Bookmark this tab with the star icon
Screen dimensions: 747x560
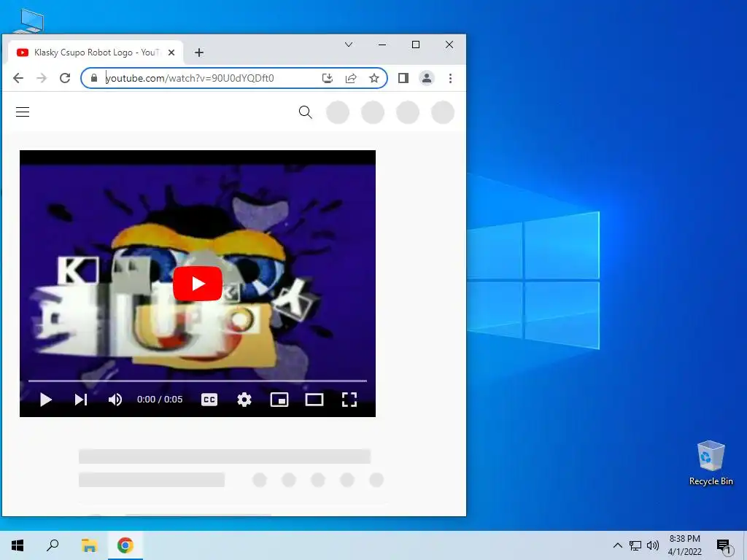pos(374,78)
